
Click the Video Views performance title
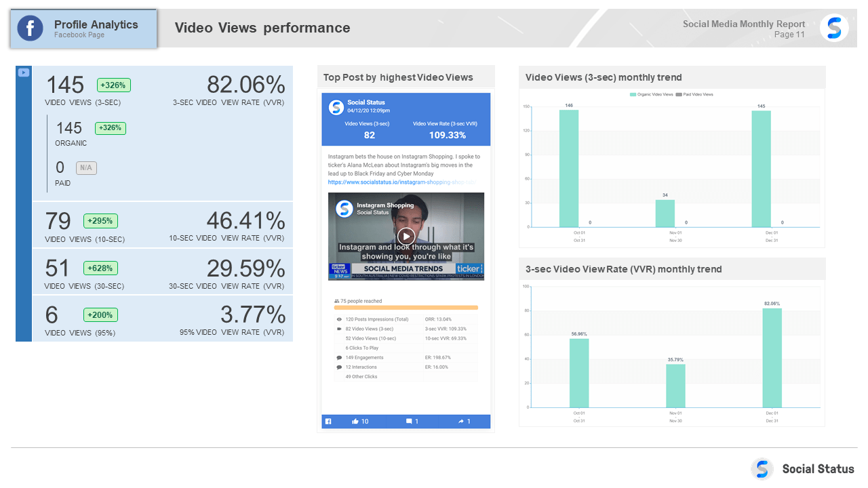(262, 28)
